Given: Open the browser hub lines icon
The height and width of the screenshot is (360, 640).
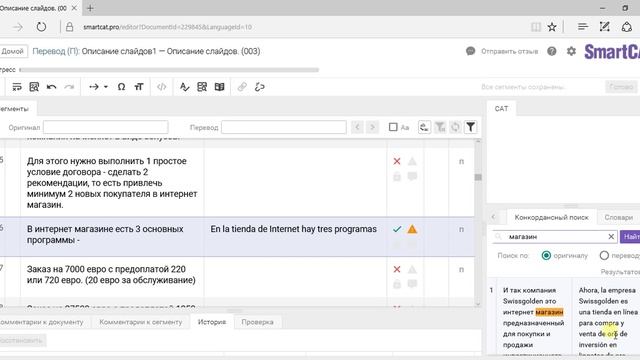Looking at the screenshot, I should point(583,27).
